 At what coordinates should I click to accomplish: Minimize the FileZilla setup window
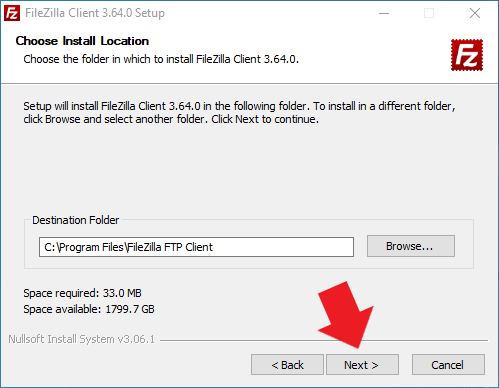click(384, 13)
